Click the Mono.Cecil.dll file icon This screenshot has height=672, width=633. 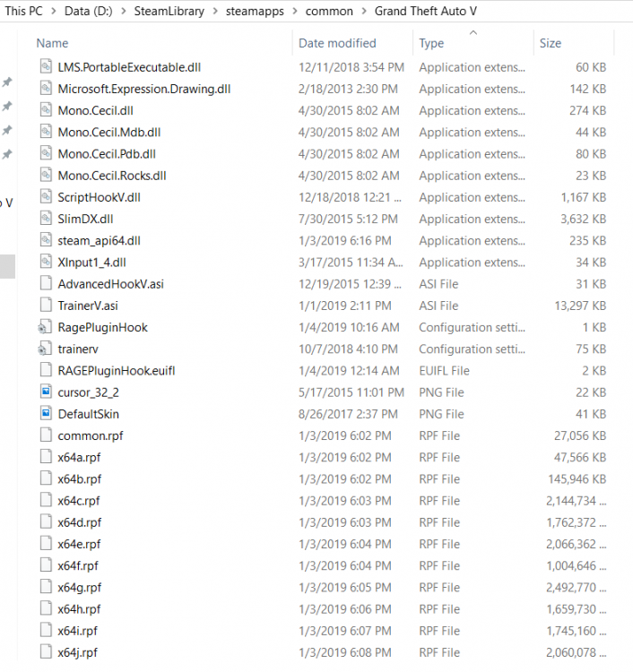[46, 110]
